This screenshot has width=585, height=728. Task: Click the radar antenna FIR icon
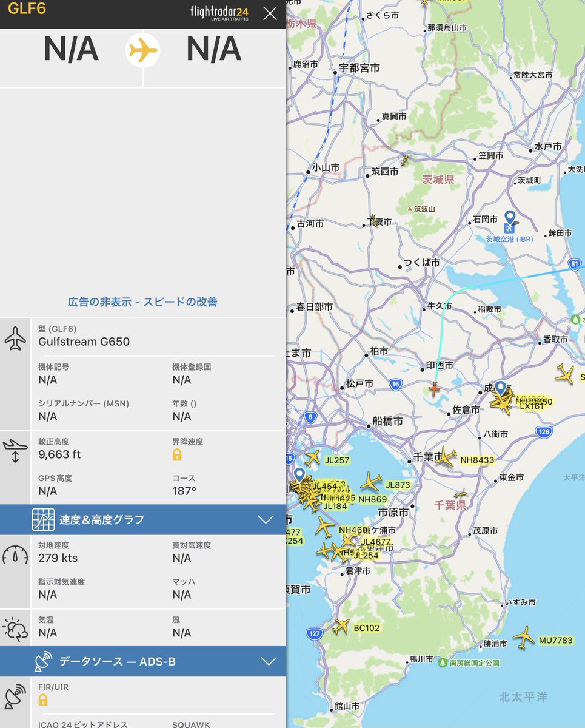[x=15, y=698]
